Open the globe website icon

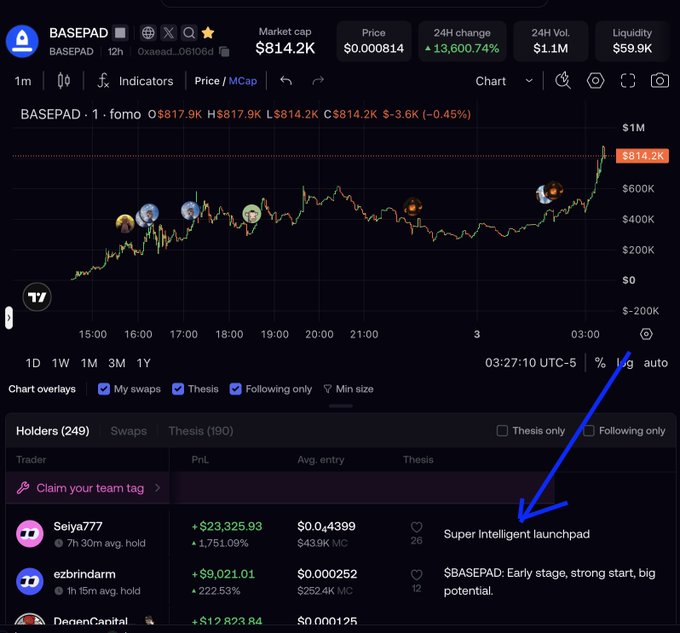tap(148, 33)
